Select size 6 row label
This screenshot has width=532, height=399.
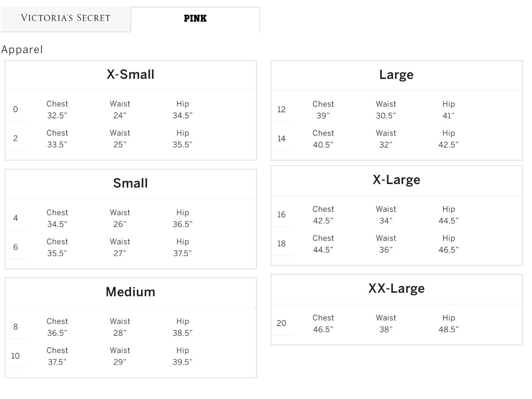coord(15,247)
